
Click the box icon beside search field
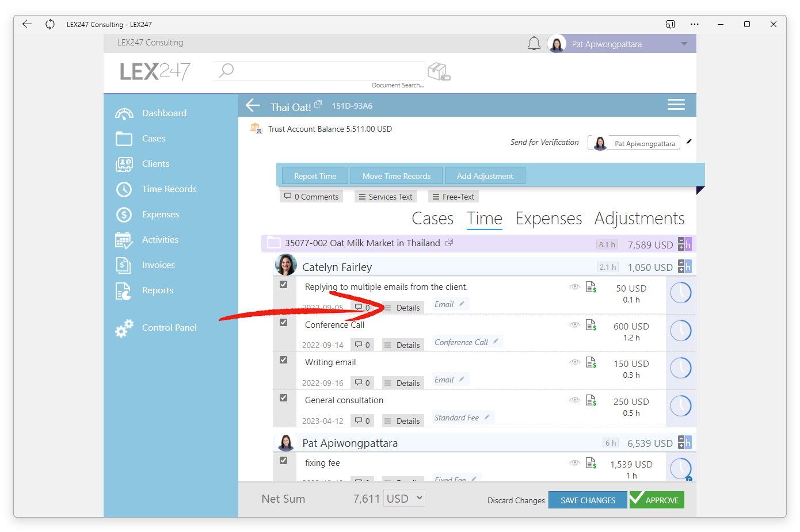coord(439,71)
